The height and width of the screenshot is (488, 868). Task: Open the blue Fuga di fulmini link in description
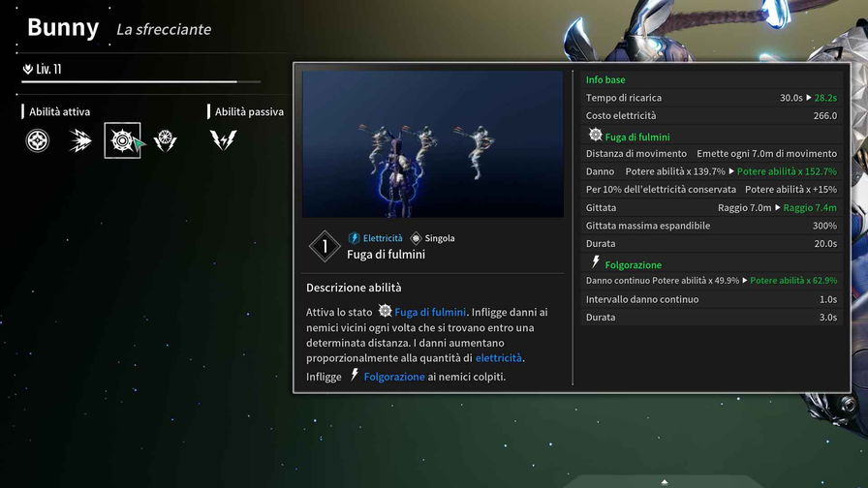point(430,312)
